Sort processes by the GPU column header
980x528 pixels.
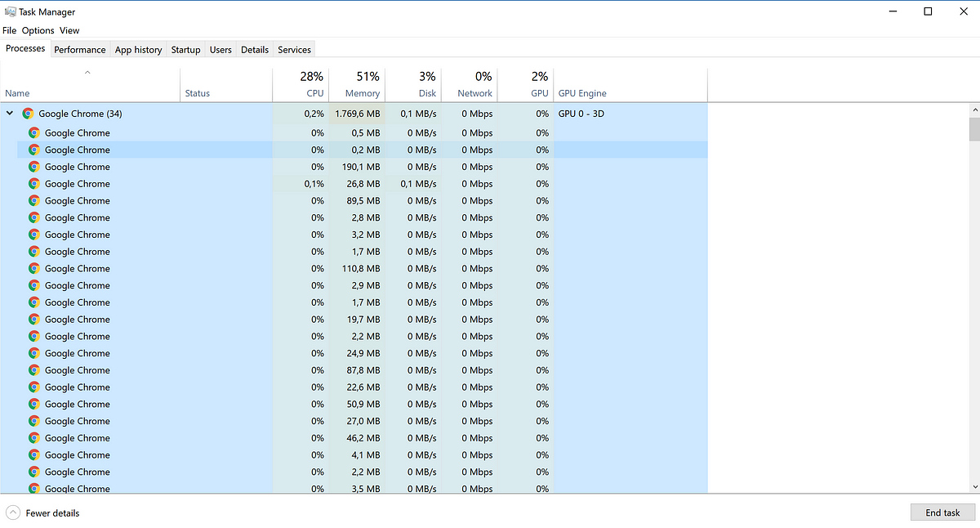(526, 85)
